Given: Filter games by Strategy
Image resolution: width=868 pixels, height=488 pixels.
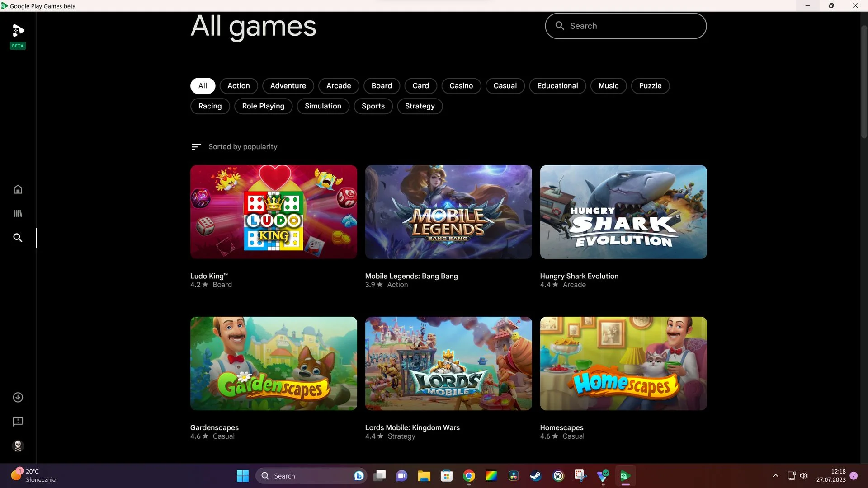Looking at the screenshot, I should pyautogui.click(x=420, y=106).
